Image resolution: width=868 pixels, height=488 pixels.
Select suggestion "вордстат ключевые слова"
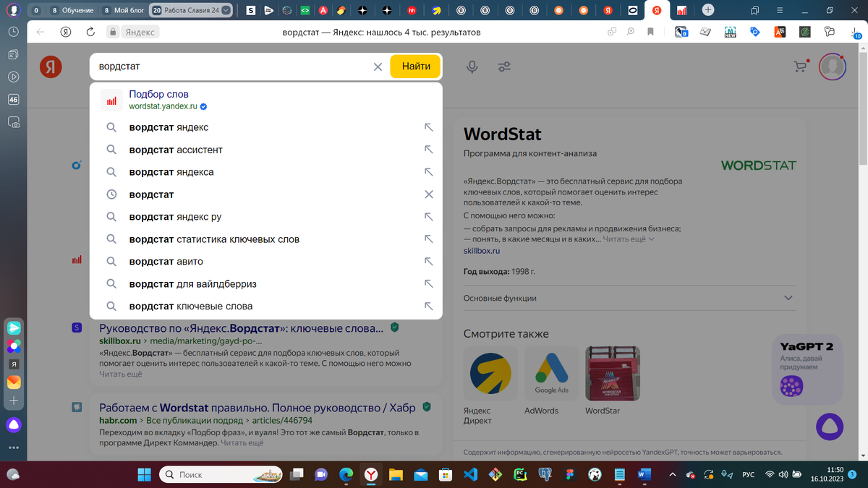(x=266, y=306)
